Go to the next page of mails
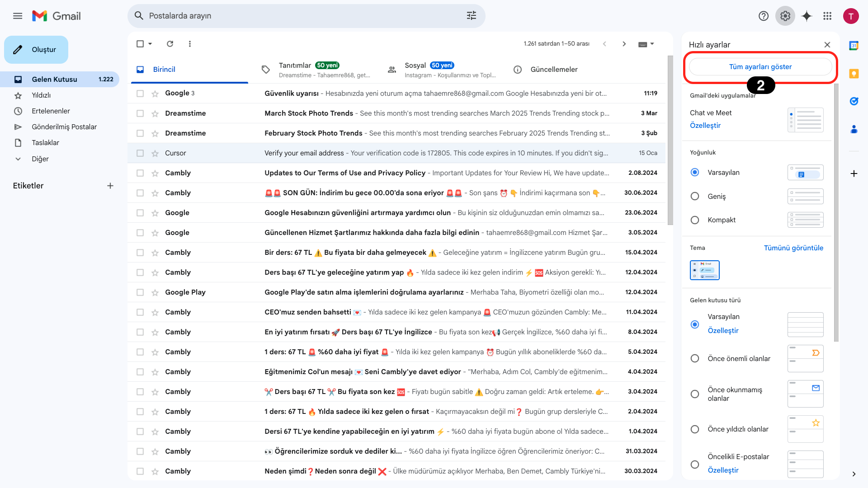The height and width of the screenshot is (488, 868). coord(624,44)
